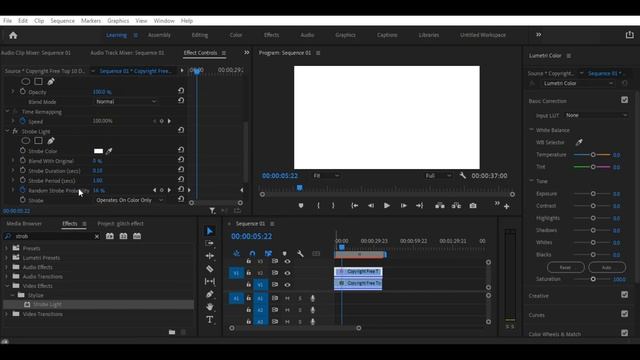Open the Blend Mode dropdown set to Normal
Screen dimensions: 640x360
pyautogui.click(x=126, y=102)
